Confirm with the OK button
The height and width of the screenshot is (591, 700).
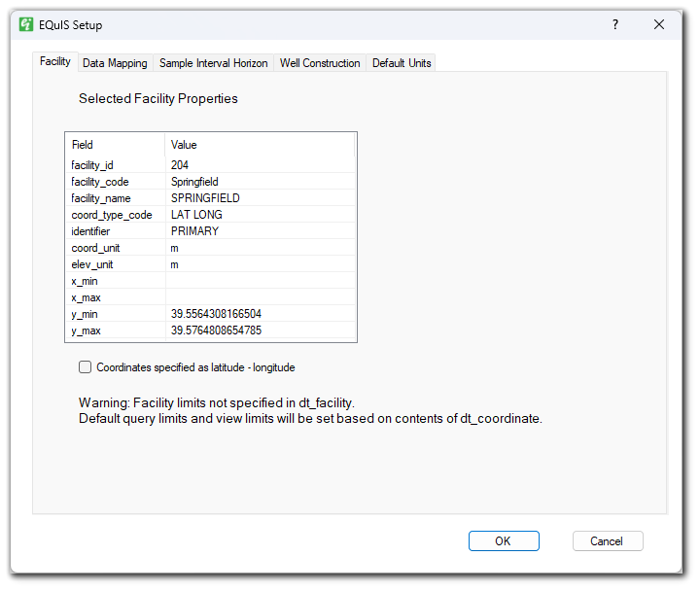(504, 541)
